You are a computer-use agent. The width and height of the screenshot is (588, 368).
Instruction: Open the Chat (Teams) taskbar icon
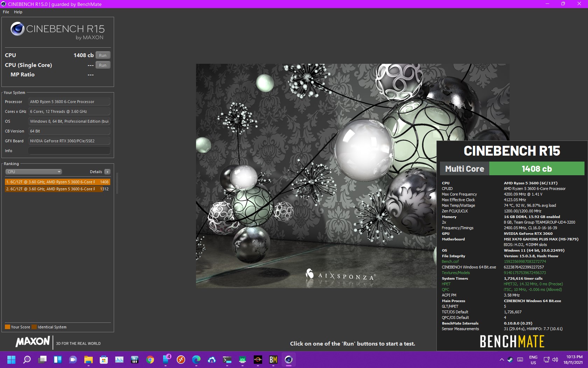[x=73, y=360]
